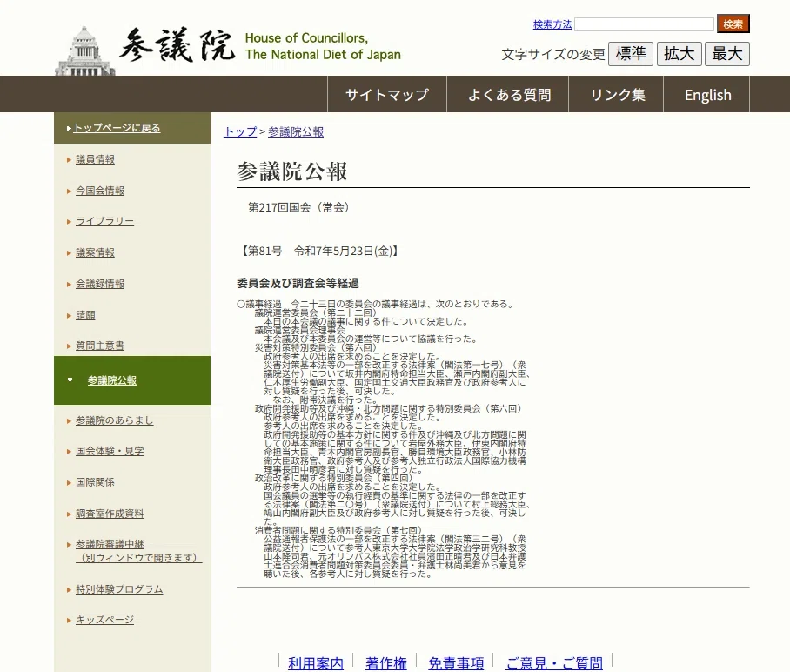Click the トップ breadcrumb link
This screenshot has width=790, height=672.
(240, 132)
